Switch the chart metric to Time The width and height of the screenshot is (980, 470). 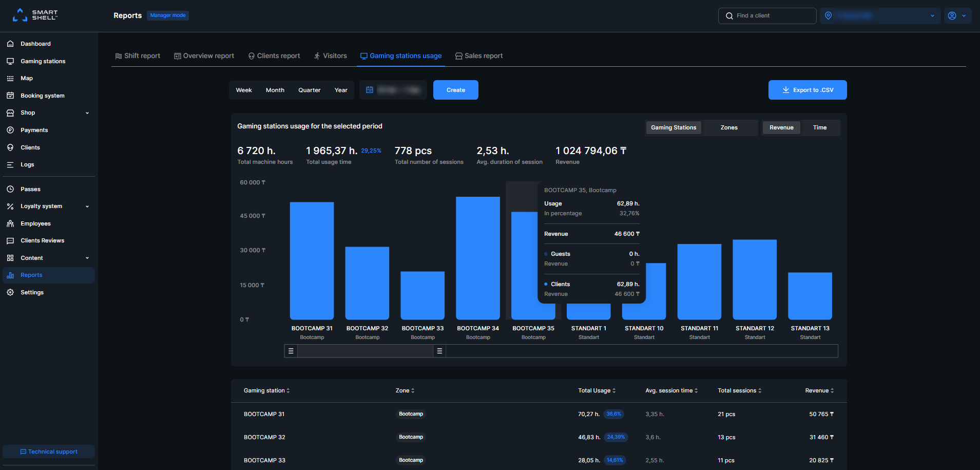[x=819, y=127]
